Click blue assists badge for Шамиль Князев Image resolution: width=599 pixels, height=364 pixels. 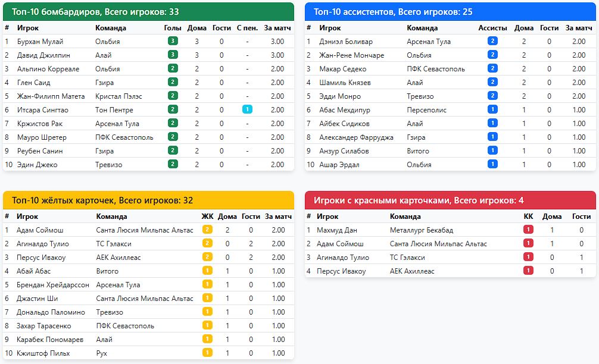click(x=492, y=82)
